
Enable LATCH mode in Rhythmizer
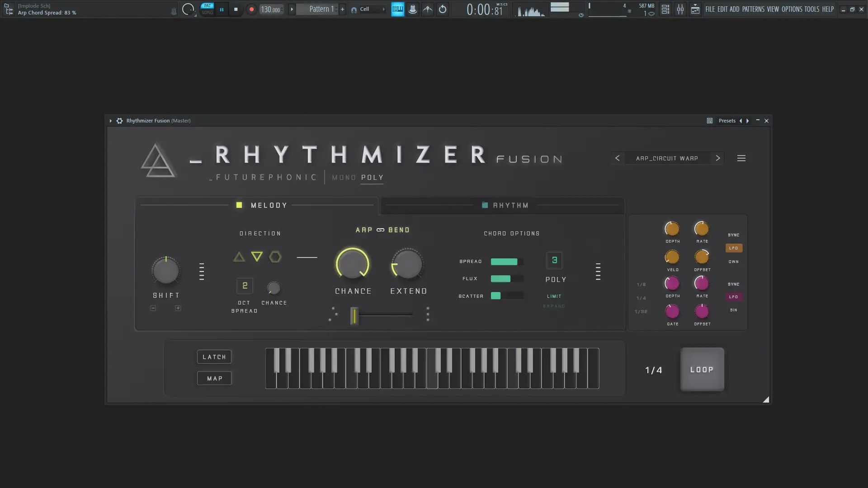pos(214,357)
